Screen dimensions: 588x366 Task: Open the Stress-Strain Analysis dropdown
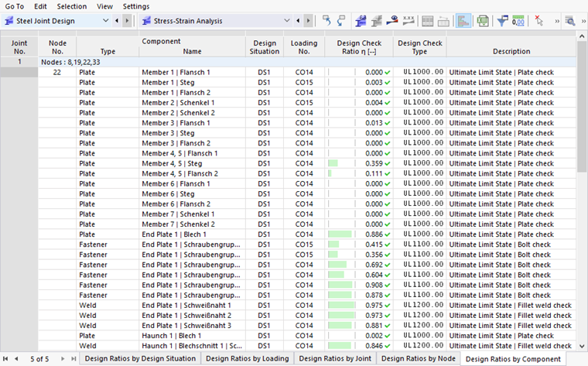[287, 21]
